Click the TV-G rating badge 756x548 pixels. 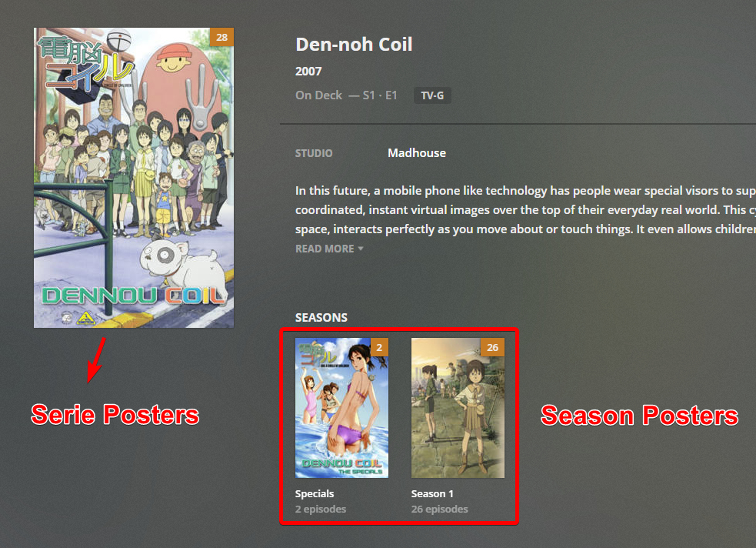[x=432, y=95]
